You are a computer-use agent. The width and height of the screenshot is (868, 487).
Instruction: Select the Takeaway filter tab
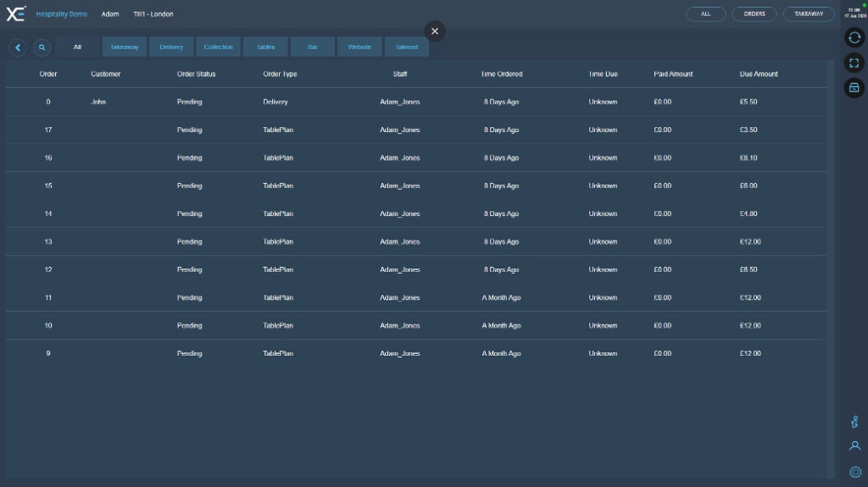pyautogui.click(x=125, y=47)
